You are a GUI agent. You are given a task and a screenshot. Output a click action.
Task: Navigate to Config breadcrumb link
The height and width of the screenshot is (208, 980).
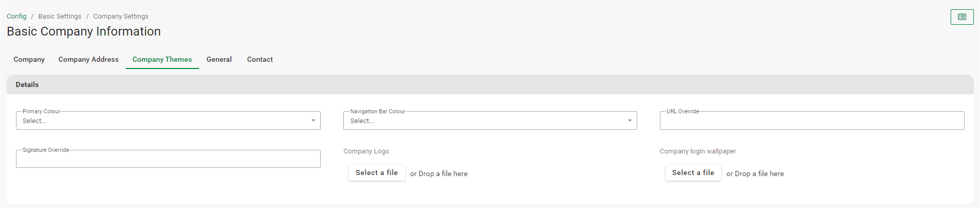[x=16, y=16]
